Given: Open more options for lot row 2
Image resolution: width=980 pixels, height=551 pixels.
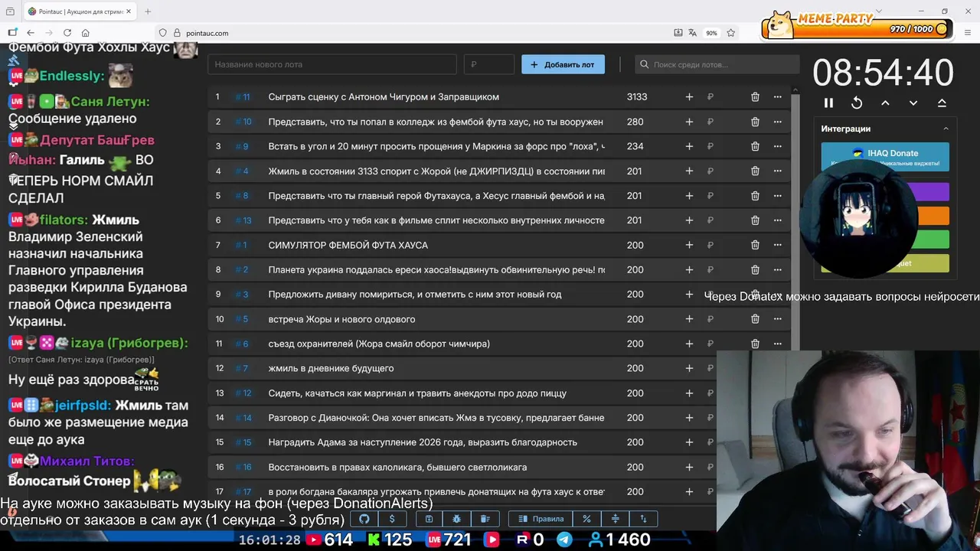Looking at the screenshot, I should [x=778, y=122].
